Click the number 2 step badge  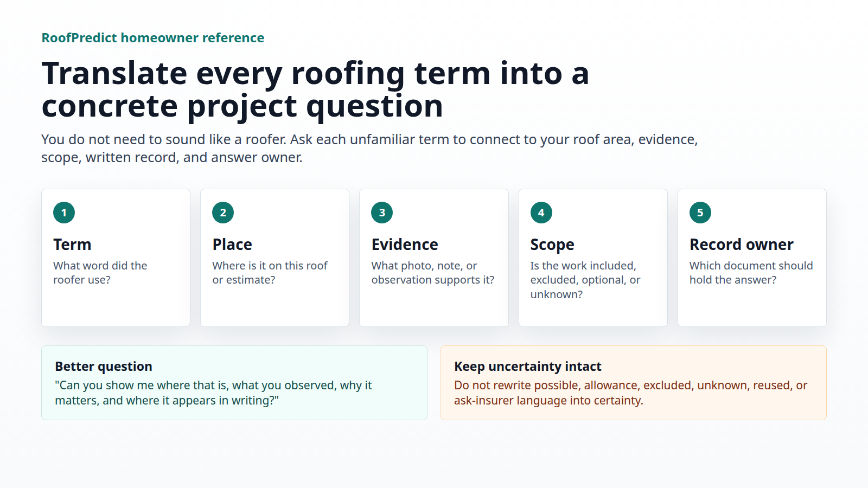pos(223,213)
